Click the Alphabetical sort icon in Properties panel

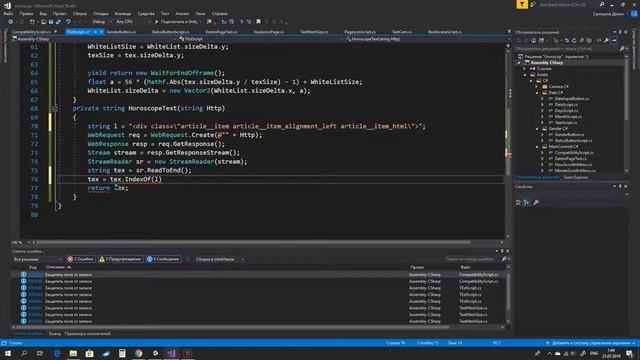tap(527, 202)
